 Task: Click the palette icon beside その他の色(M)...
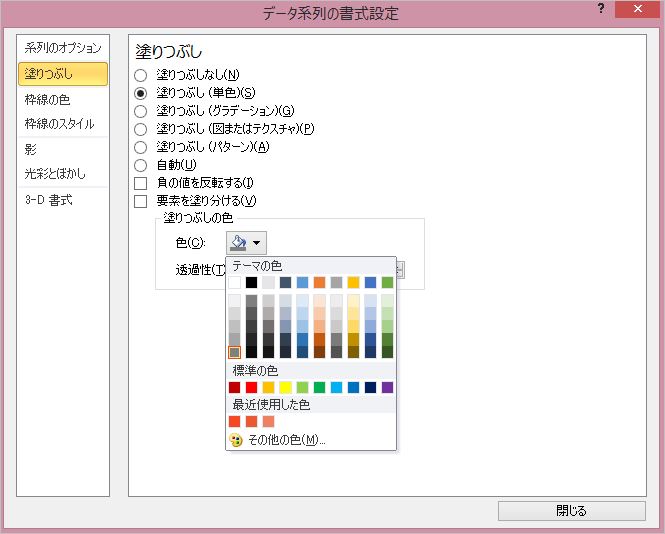(x=236, y=440)
